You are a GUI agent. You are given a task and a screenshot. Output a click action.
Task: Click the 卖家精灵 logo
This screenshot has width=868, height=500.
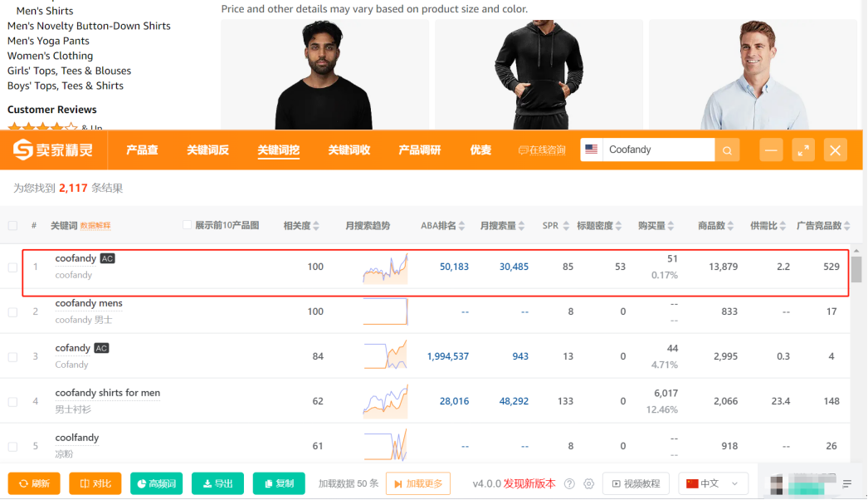[53, 150]
